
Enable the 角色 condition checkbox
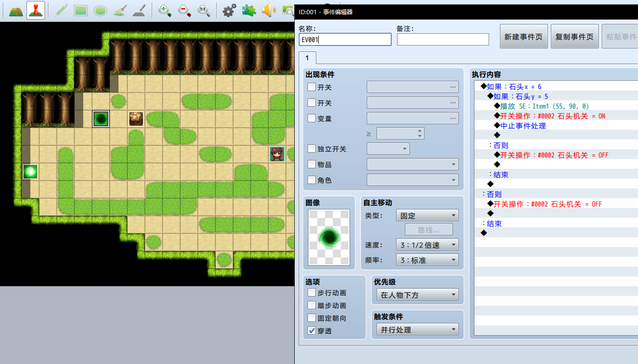(x=311, y=180)
